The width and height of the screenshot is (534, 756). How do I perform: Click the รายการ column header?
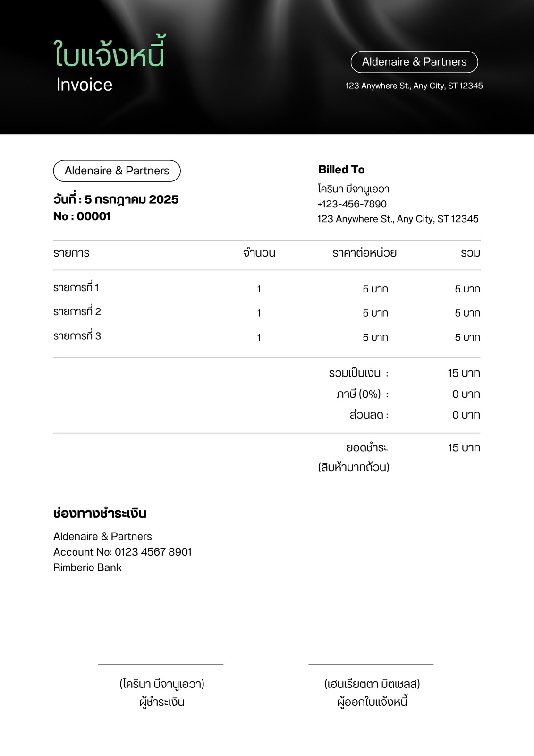coord(71,253)
